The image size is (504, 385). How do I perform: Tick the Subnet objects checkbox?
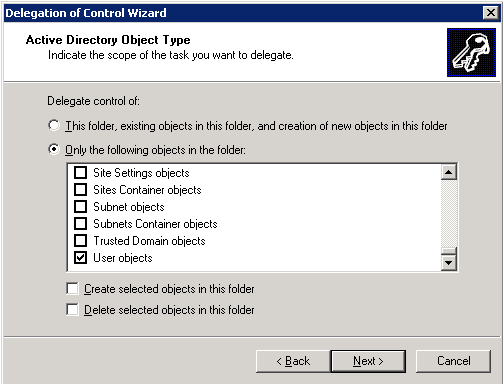point(80,207)
